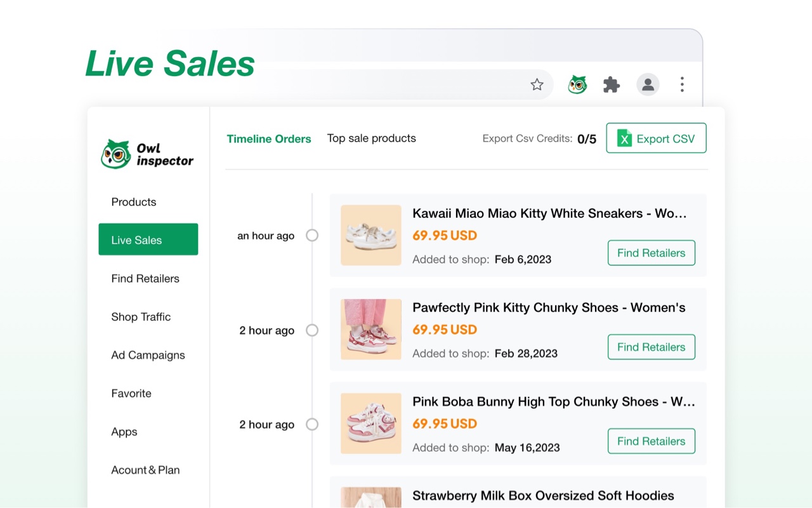Image resolution: width=812 pixels, height=508 pixels.
Task: Click the May 16,2023 added date
Action: 527,448
